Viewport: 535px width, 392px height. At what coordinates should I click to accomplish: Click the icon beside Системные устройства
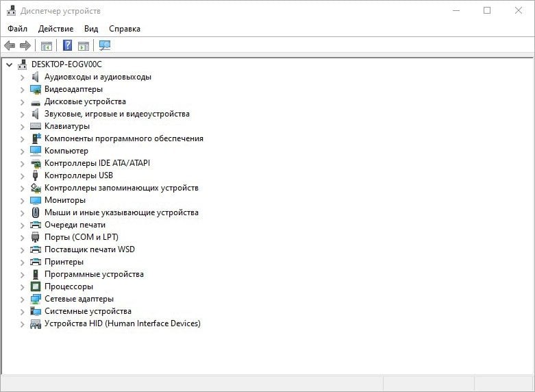36,311
